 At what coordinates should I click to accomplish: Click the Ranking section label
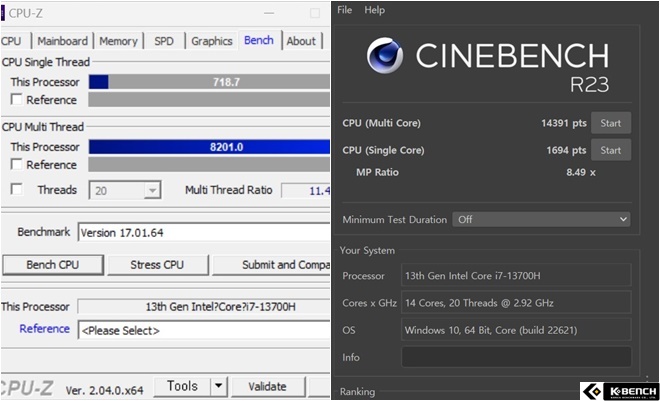pos(357,391)
